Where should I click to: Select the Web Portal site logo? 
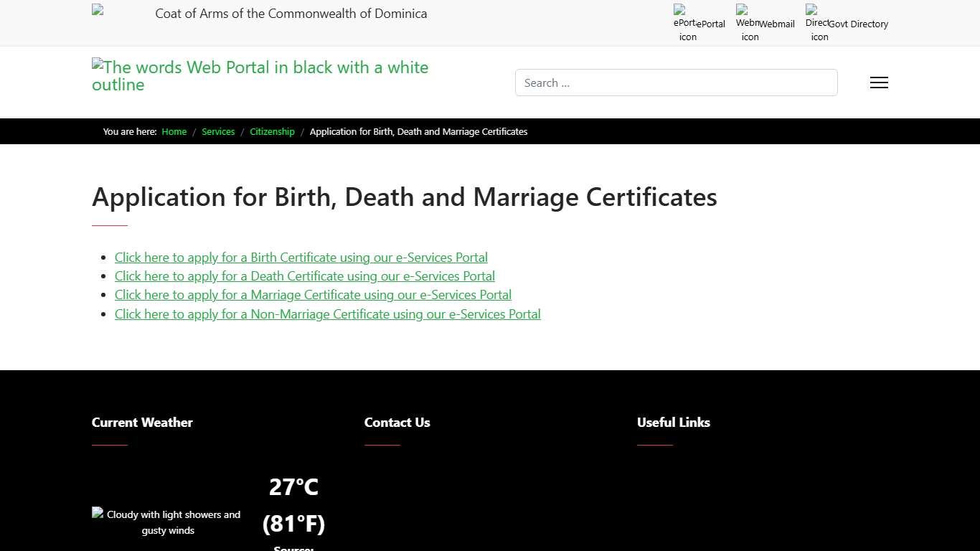[260, 75]
